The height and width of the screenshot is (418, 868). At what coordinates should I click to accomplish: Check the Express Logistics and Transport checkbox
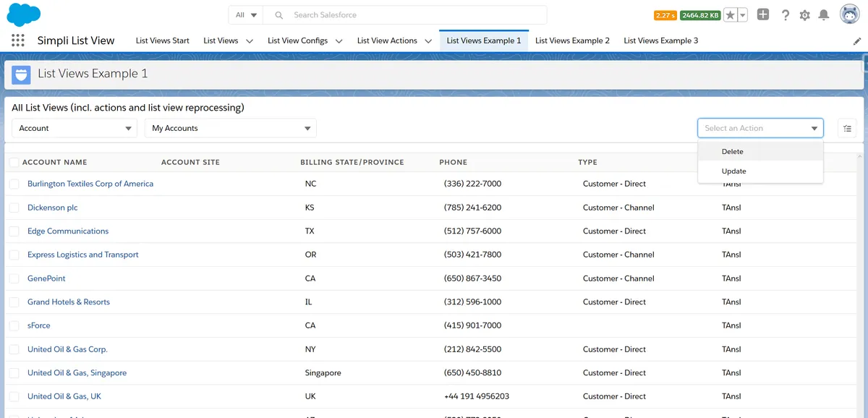tap(14, 255)
